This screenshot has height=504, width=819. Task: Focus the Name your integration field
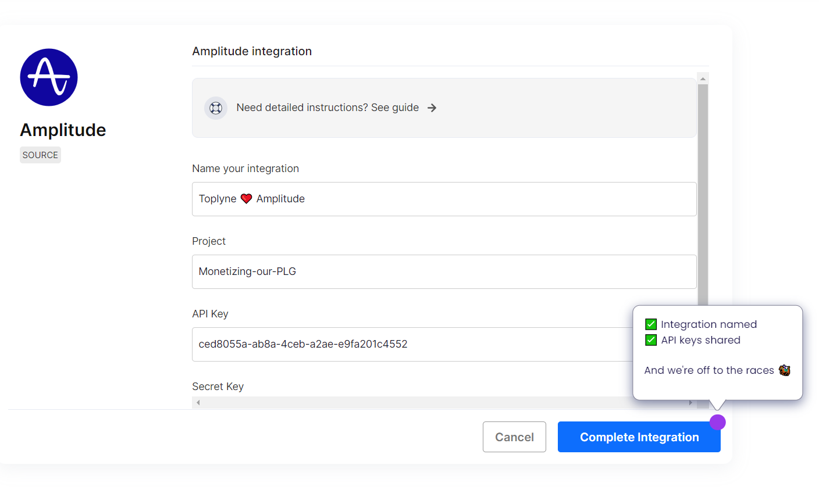(444, 199)
